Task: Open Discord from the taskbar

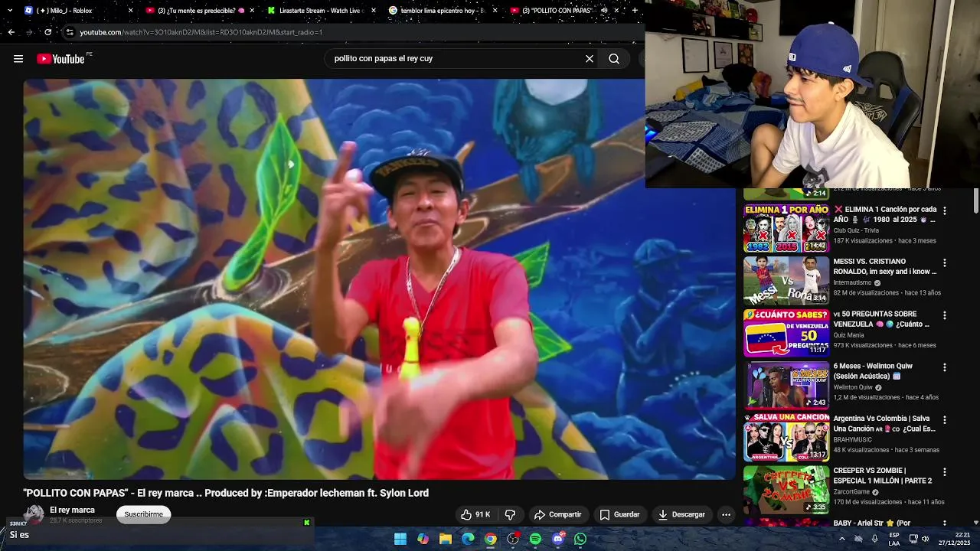Action: tap(558, 539)
